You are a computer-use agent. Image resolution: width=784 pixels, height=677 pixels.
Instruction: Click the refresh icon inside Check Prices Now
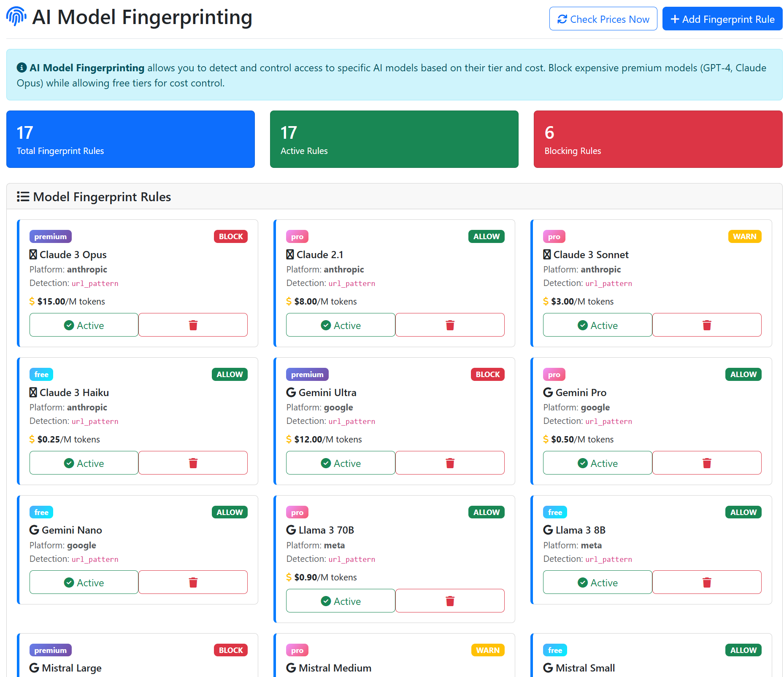point(562,19)
